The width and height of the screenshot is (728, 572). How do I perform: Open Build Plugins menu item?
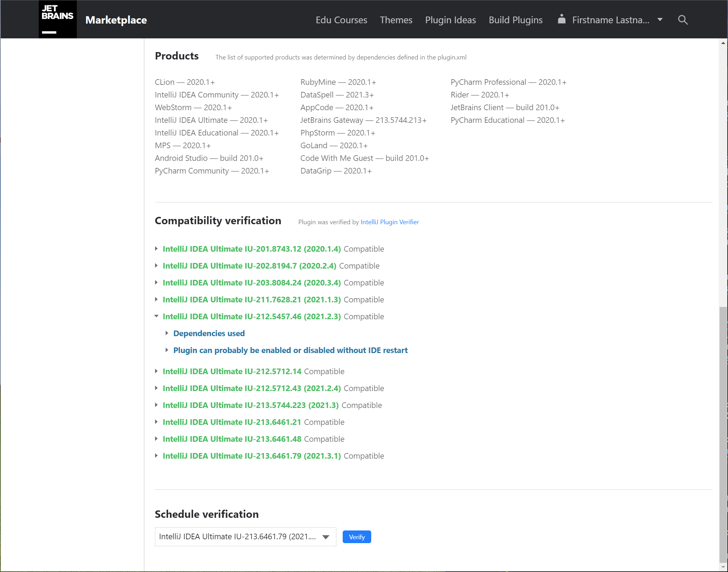(516, 20)
